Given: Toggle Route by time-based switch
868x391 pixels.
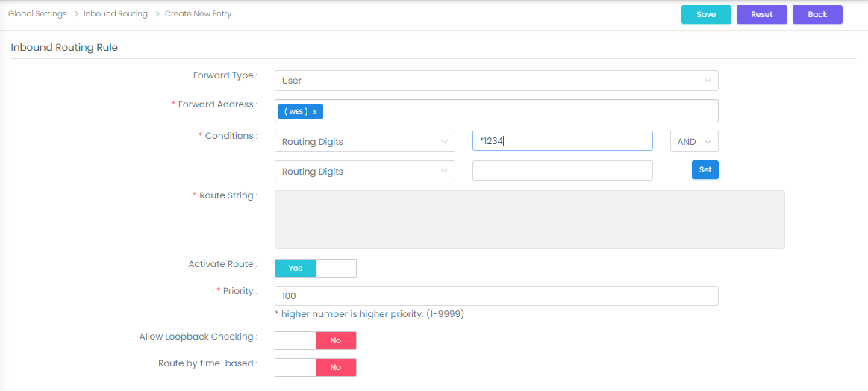Looking at the screenshot, I should [x=316, y=367].
